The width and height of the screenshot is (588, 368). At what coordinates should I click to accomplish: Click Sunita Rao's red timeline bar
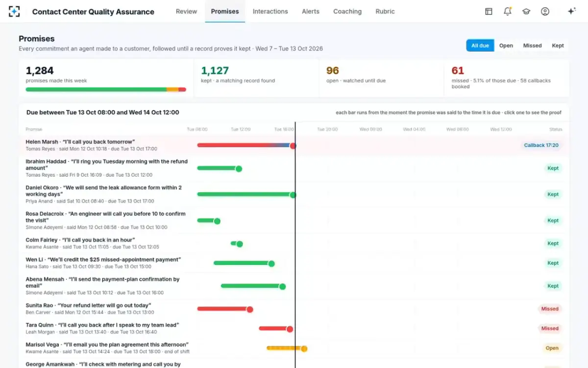[224, 309]
